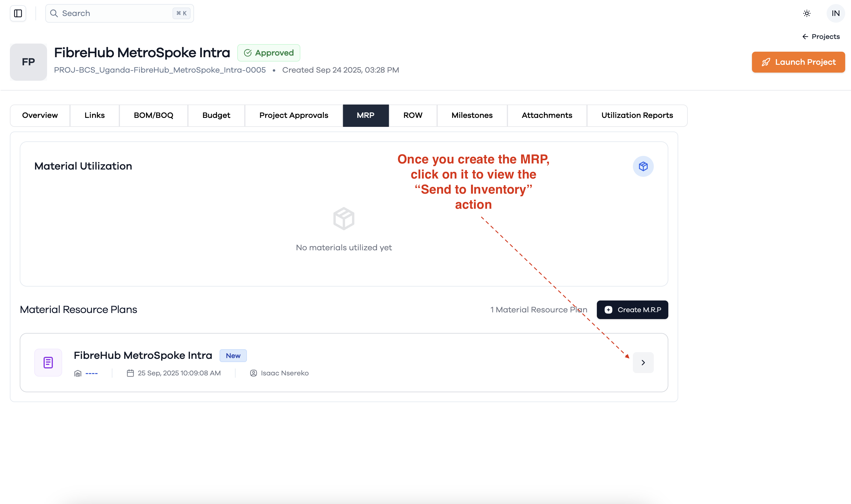Click the Approved status badge
This screenshot has height=504, width=851.
click(x=268, y=53)
